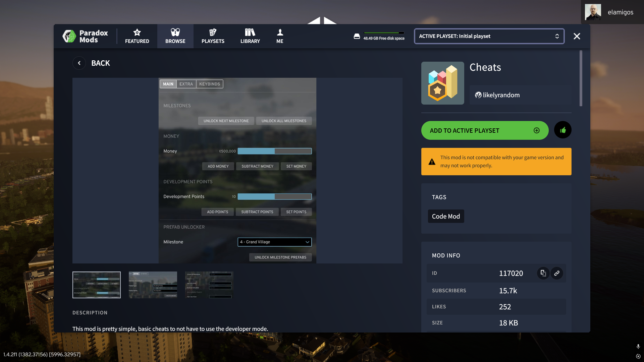This screenshot has width=644, height=362.
Task: Click the 48.49 GB free disk space text
Action: click(x=384, y=39)
